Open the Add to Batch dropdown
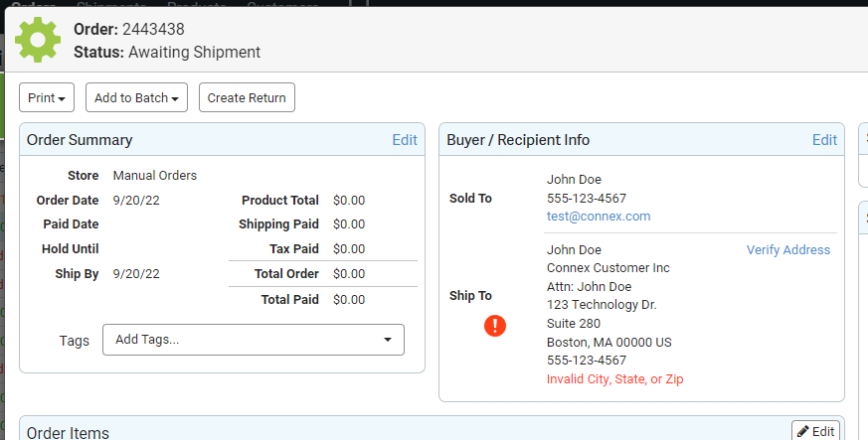The image size is (868, 440). click(x=137, y=98)
